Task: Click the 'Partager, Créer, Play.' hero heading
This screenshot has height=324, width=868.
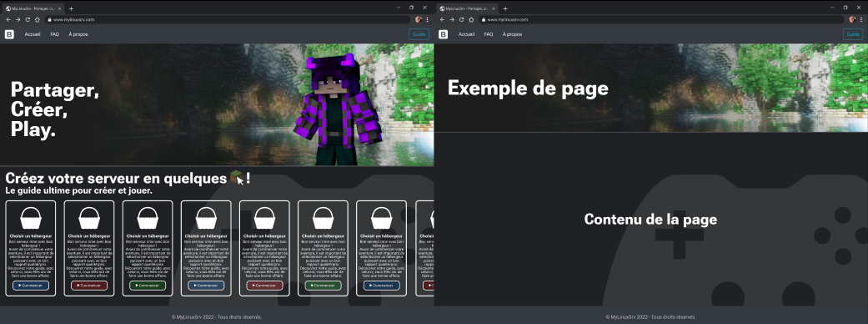Action: pyautogui.click(x=55, y=110)
